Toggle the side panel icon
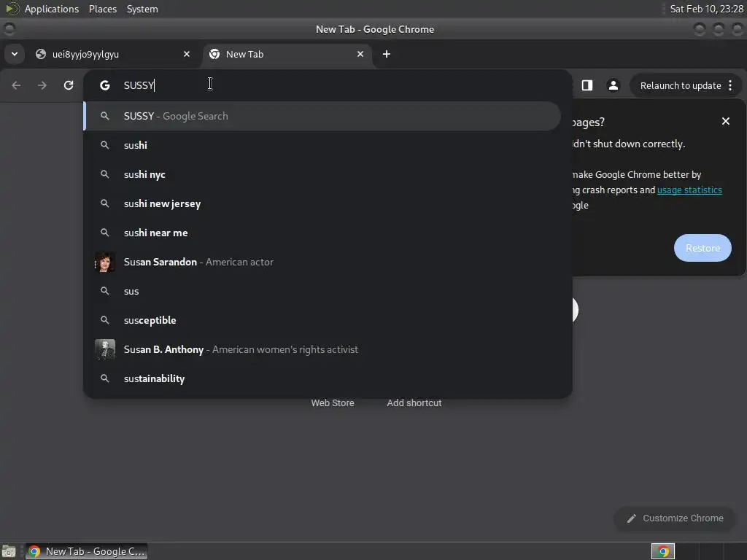The image size is (747, 560). click(x=587, y=85)
